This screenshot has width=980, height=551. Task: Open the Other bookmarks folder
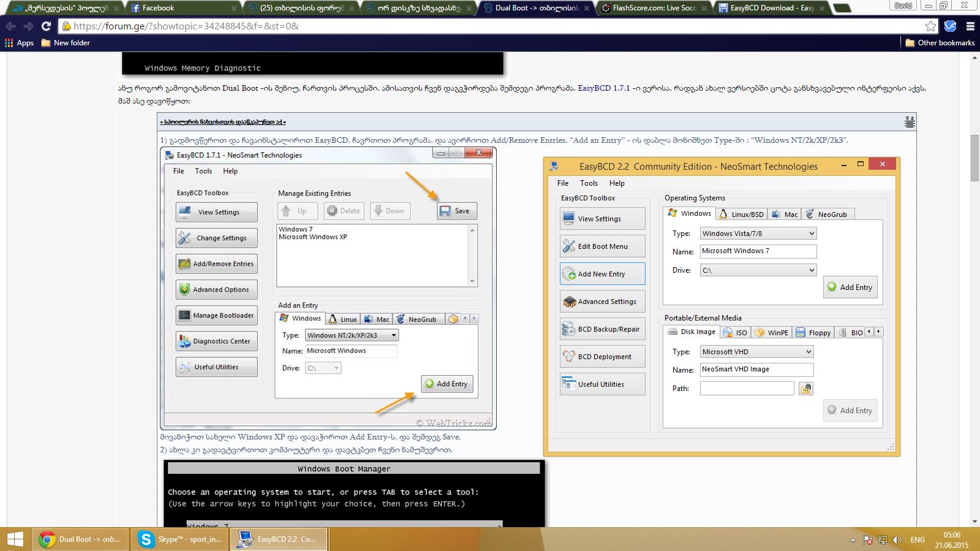tap(940, 43)
